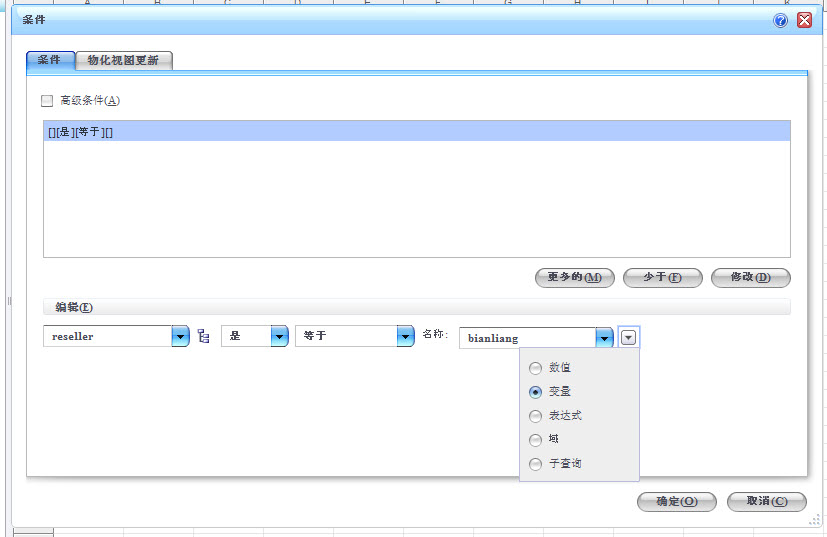This screenshot has width=827, height=537.
Task: Switch to the 物化视图更新 tab
Action: (123, 61)
